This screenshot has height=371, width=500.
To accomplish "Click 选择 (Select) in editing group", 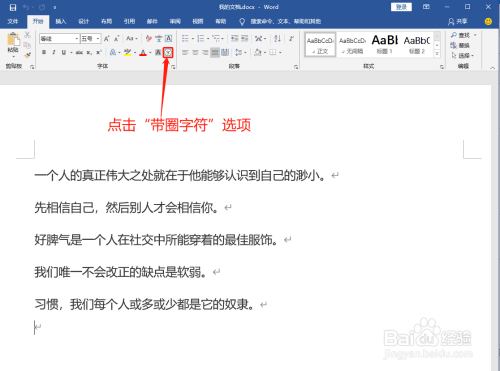I will pyautogui.click(x=462, y=55).
